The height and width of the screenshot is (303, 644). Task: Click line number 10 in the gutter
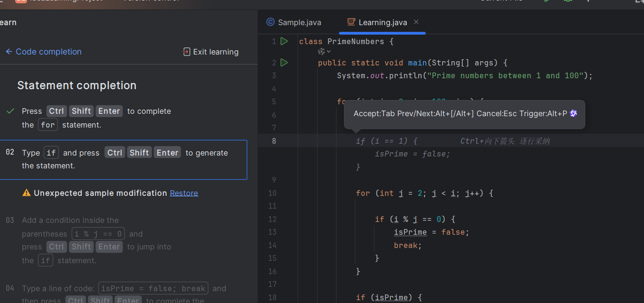(272, 193)
